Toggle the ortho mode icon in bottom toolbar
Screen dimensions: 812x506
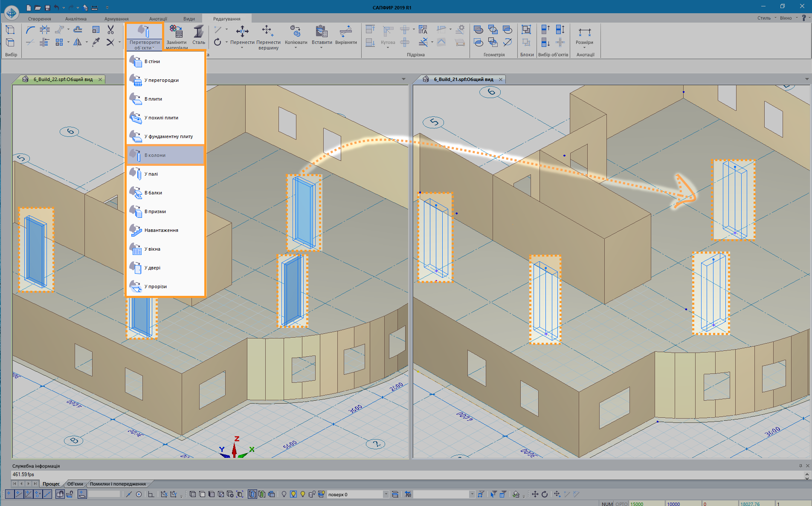[151, 494]
